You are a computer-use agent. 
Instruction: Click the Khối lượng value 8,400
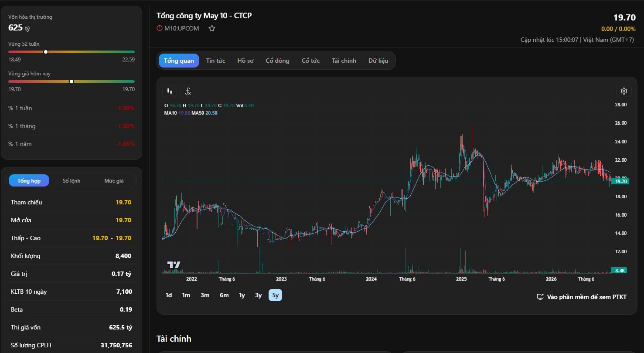pyautogui.click(x=123, y=256)
